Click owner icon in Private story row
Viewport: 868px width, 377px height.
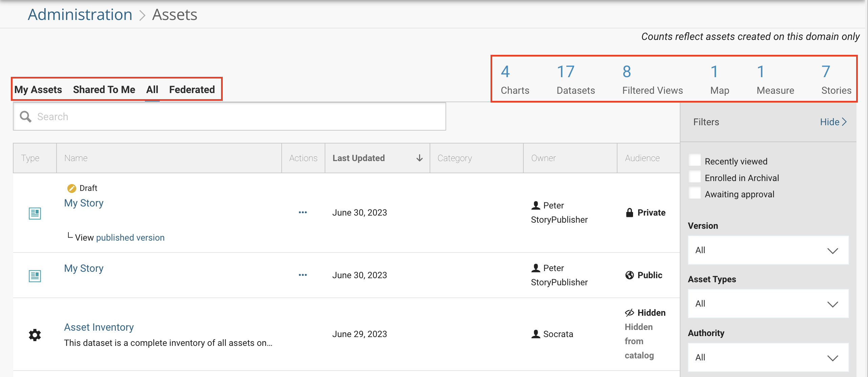tap(536, 205)
